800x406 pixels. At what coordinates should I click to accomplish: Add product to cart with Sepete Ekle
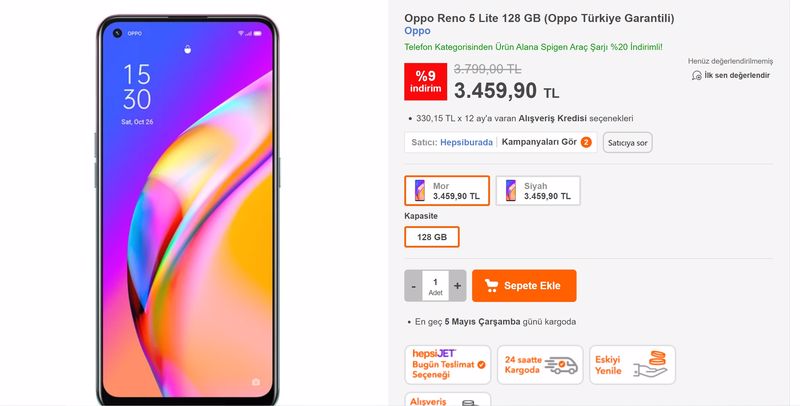pos(524,286)
